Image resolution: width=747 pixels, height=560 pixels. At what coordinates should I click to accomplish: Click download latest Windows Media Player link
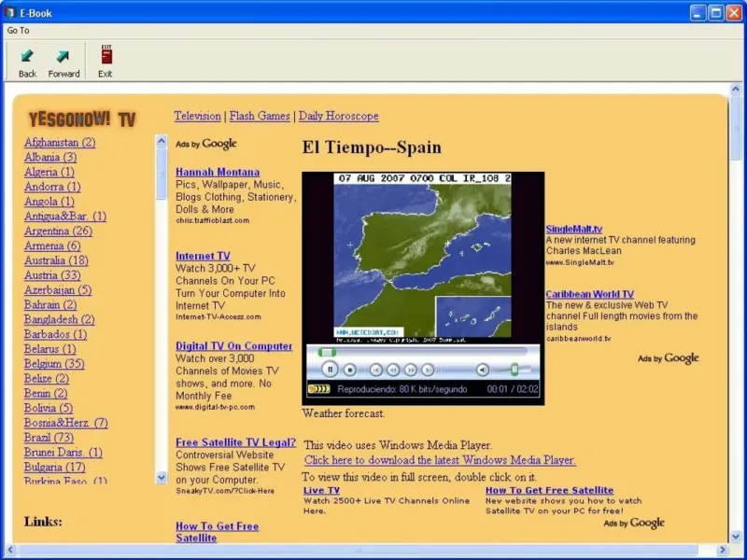point(440,460)
